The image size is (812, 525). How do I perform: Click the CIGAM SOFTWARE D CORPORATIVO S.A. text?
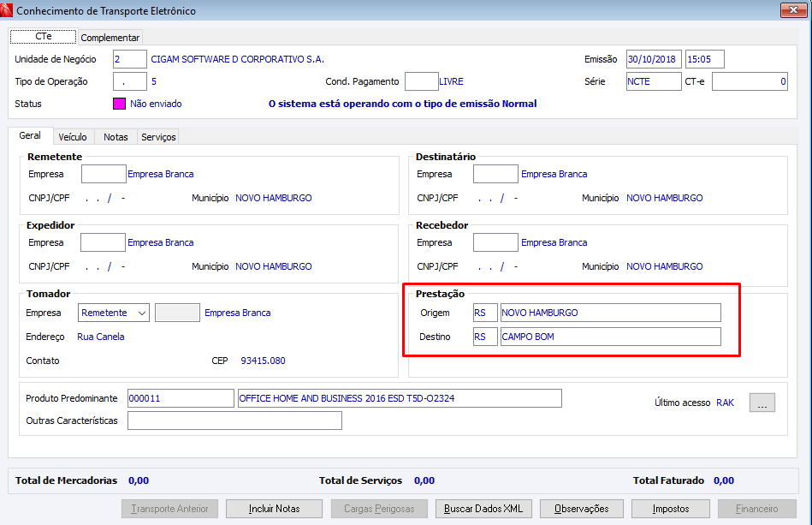point(238,59)
